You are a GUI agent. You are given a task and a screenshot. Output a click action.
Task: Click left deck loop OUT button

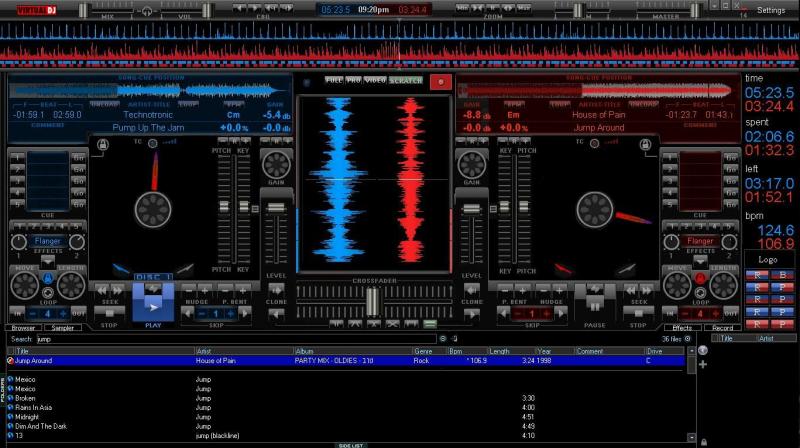79,313
